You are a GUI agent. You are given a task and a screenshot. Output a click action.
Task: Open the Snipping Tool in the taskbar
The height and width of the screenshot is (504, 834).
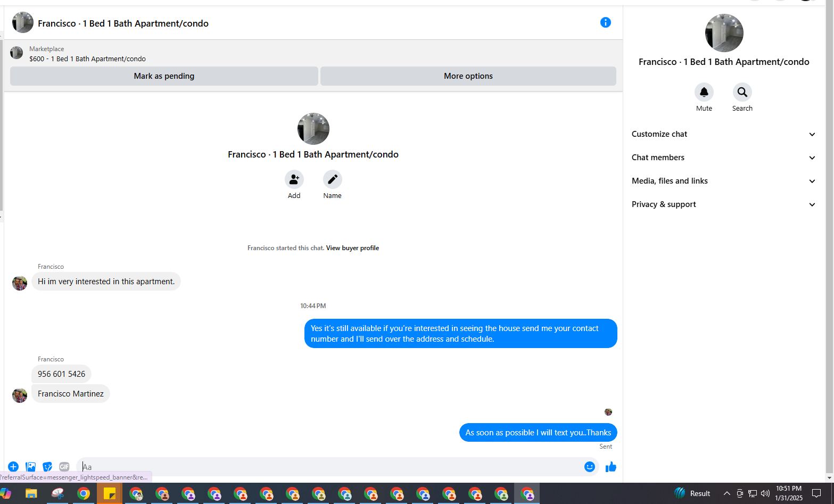(x=57, y=494)
